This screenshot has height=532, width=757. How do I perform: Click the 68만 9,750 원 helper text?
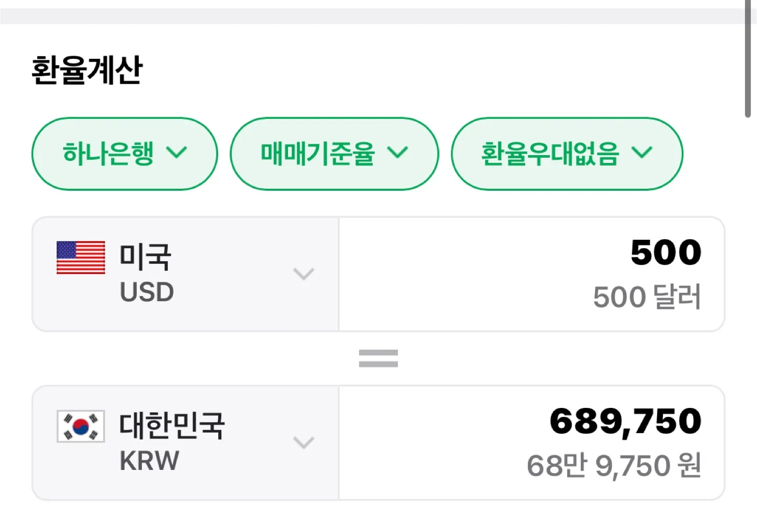pos(614,466)
